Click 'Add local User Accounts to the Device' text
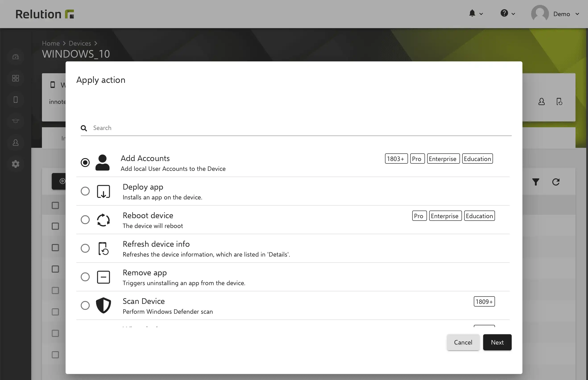The height and width of the screenshot is (380, 588). point(173,169)
